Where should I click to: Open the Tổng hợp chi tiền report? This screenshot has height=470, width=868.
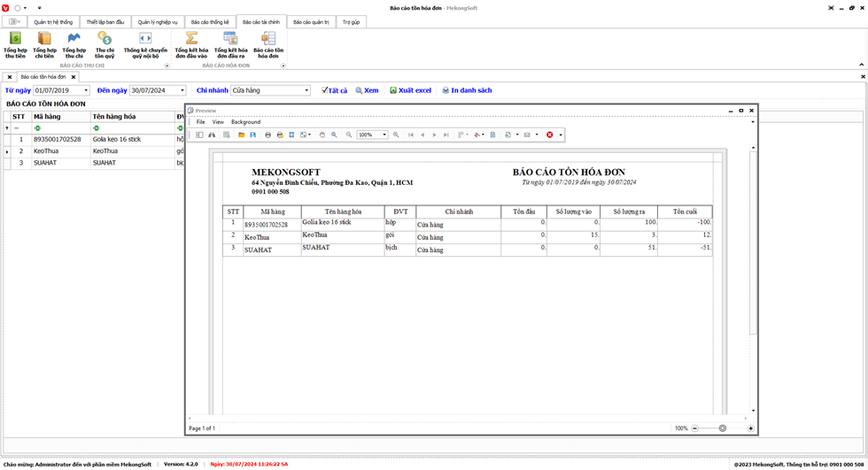pos(44,44)
